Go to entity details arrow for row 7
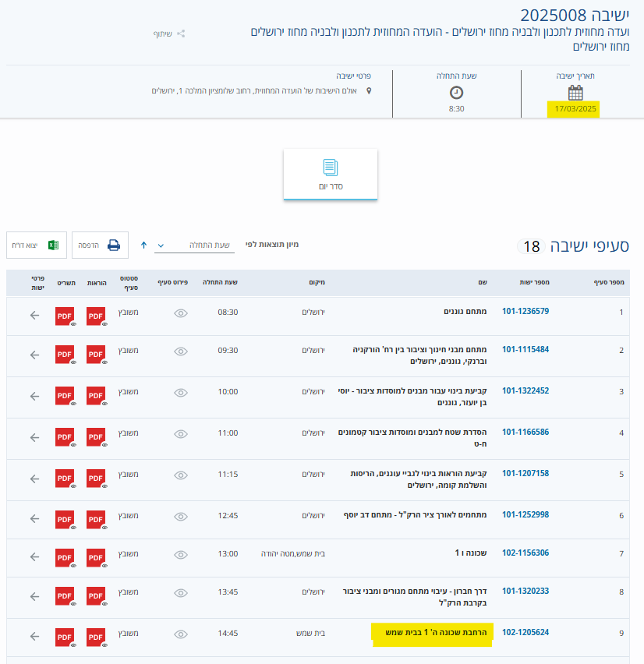This screenshot has height=664, width=644. 35,556
